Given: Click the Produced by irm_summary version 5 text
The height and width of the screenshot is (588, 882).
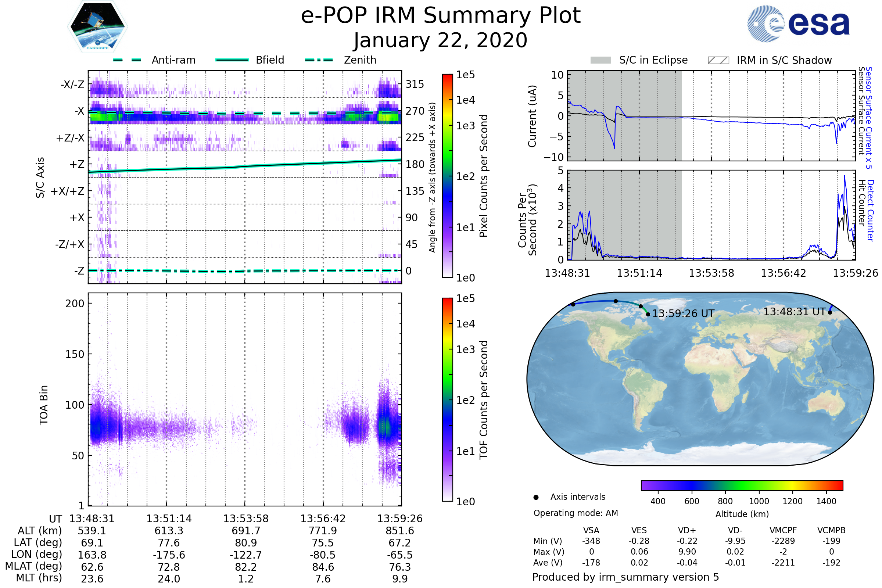Looking at the screenshot, I should 625,577.
